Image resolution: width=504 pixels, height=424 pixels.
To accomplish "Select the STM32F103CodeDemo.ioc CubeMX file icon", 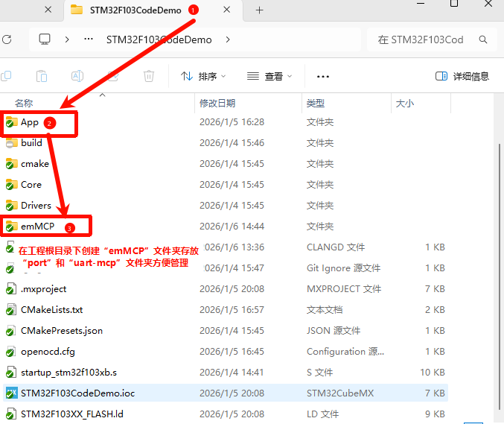I will (11, 393).
